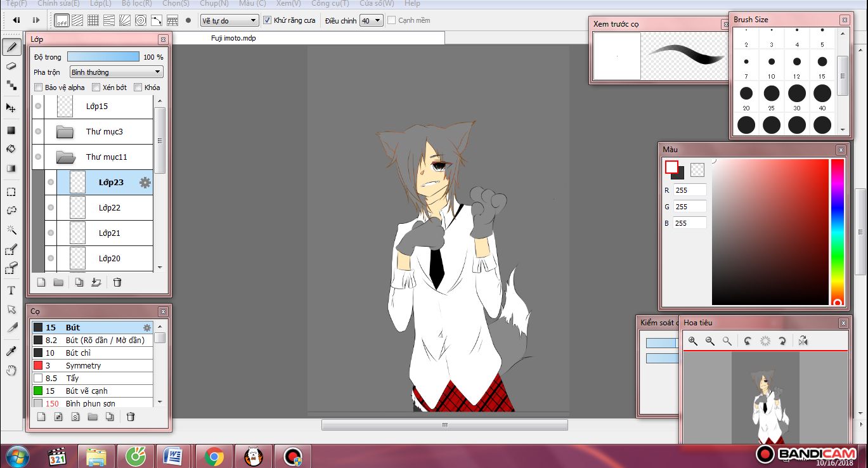Image resolution: width=868 pixels, height=468 pixels.
Task: Open the Pha trộn blend mode dropdown
Action: pyautogui.click(x=116, y=72)
